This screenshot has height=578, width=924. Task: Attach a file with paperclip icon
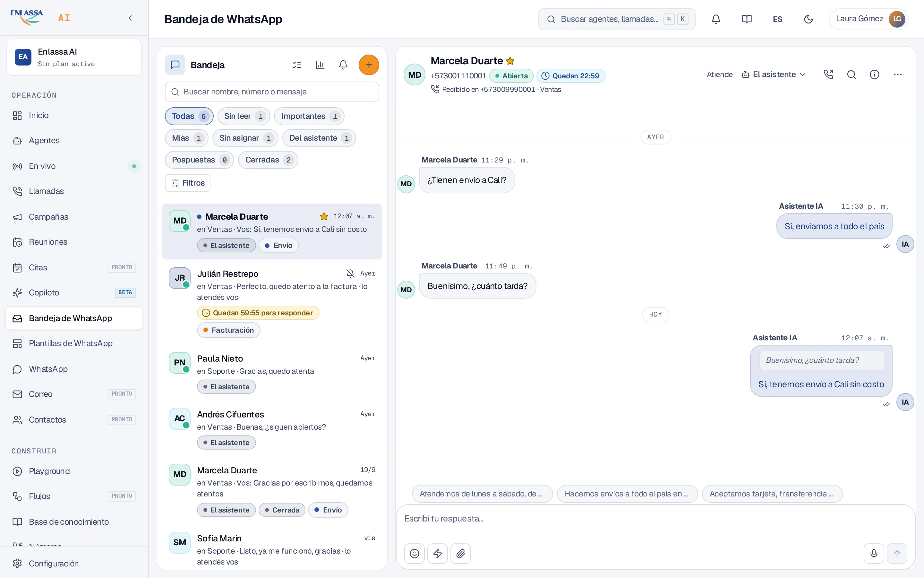(x=460, y=553)
